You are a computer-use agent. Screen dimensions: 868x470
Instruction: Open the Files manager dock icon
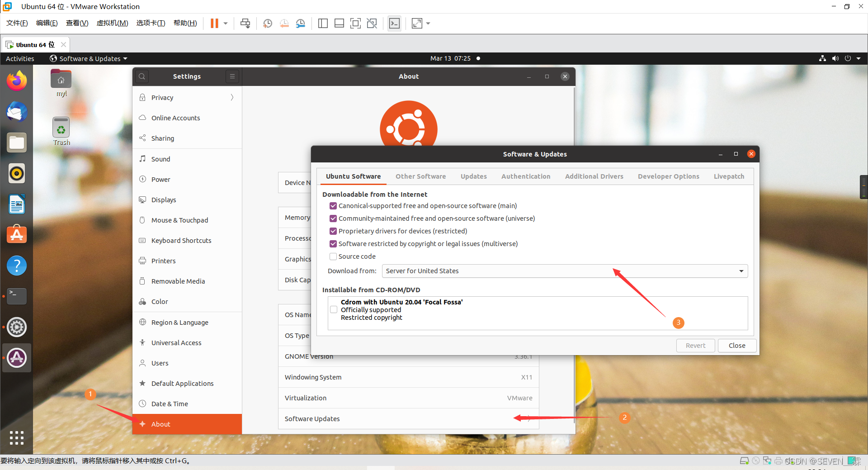coord(17,142)
